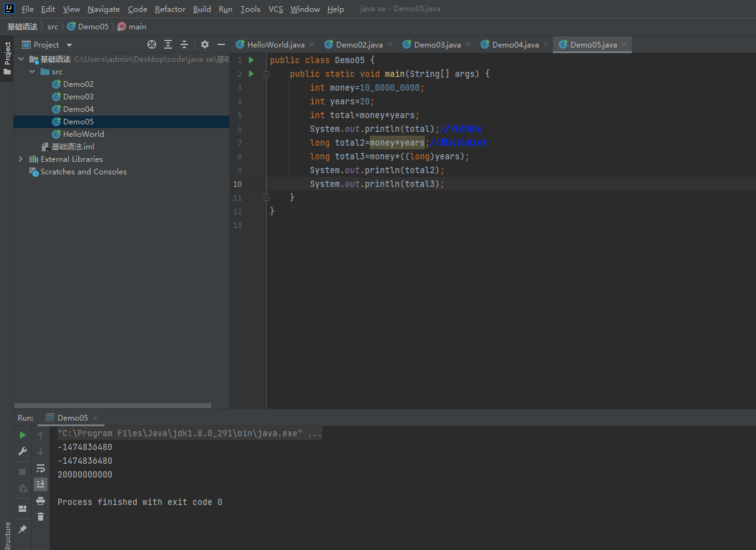Select Demo02 in the project tree

click(x=78, y=84)
